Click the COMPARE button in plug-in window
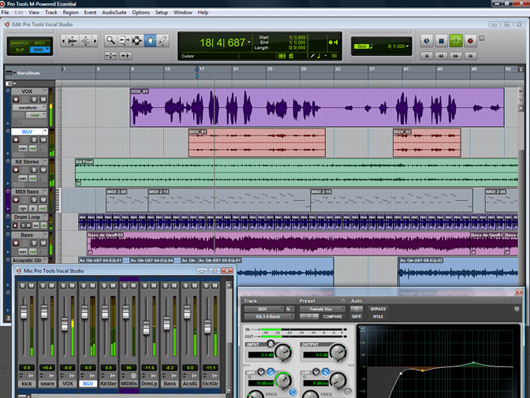The image size is (530, 398). 332,317
